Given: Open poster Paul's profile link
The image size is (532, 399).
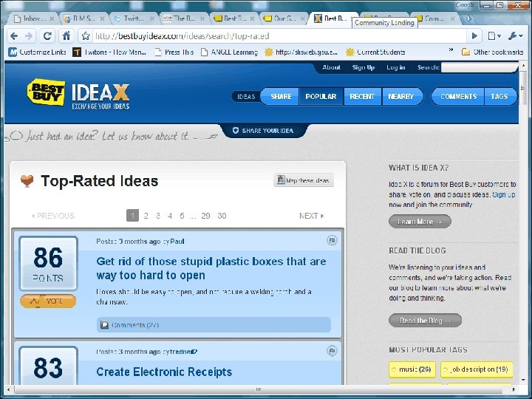Looking at the screenshot, I should pos(177,241).
